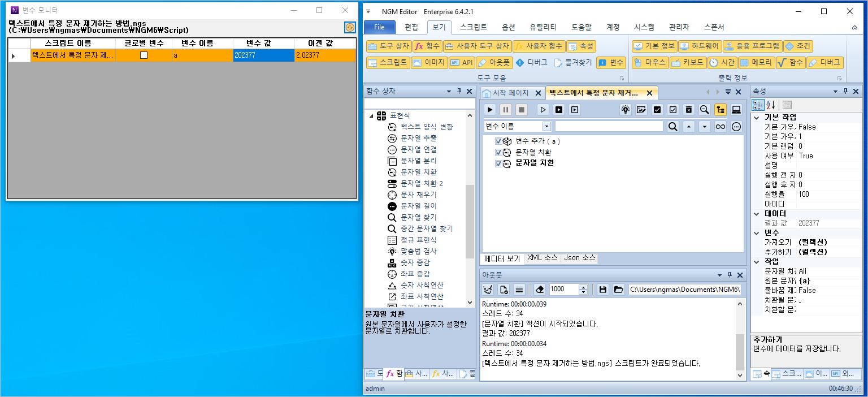868x397 pixels.
Task: Open the File menu
Action: pos(379,27)
